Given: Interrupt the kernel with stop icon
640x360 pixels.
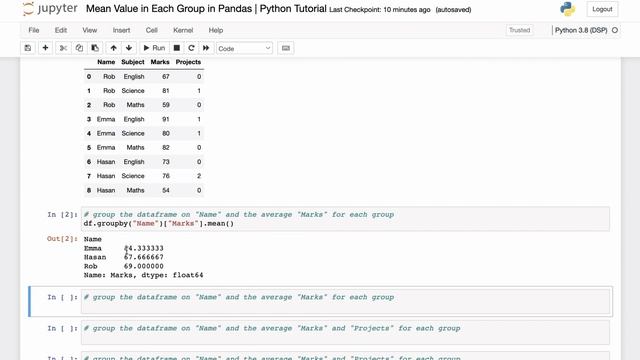Looking at the screenshot, I should [x=177, y=48].
